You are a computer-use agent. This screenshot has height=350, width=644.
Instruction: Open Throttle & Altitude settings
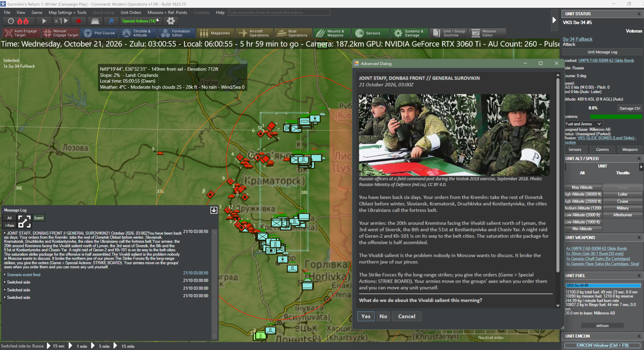click(x=138, y=33)
